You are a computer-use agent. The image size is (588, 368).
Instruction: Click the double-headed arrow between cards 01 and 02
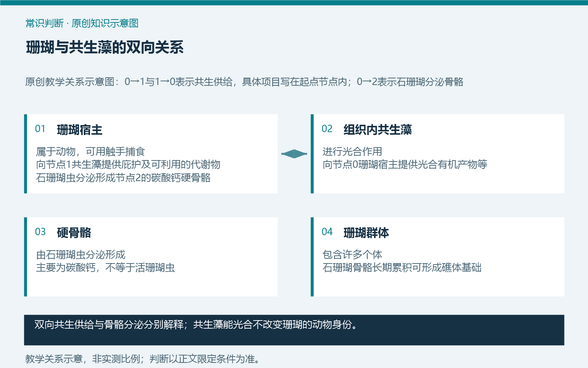294,154
